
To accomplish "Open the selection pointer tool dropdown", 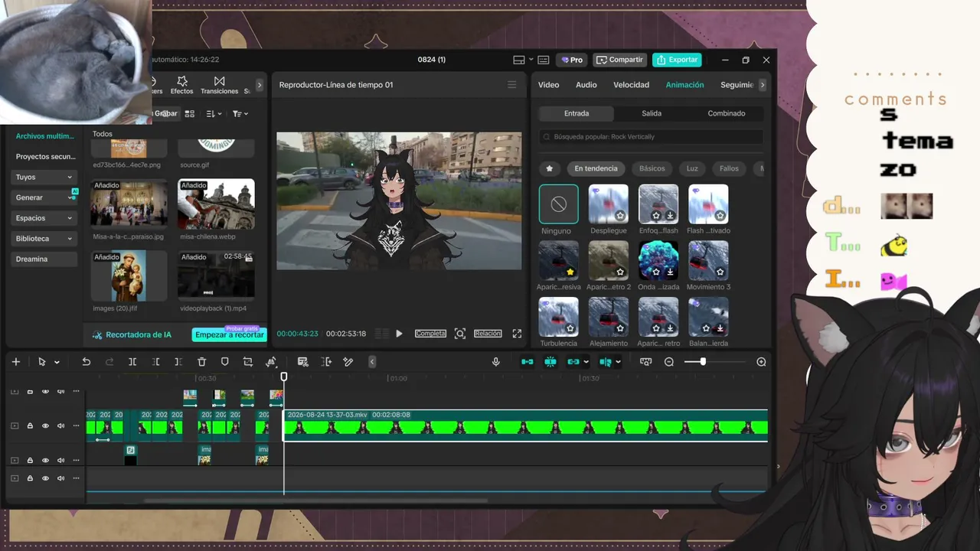I will click(x=57, y=362).
